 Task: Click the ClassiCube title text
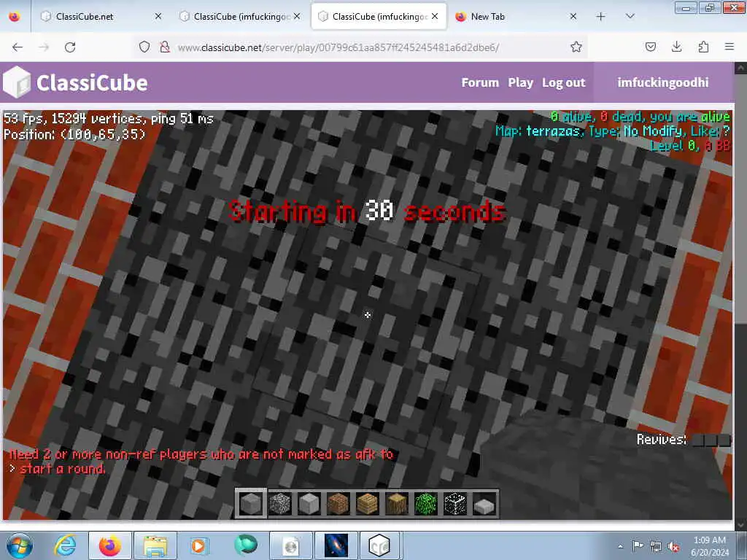tap(92, 82)
